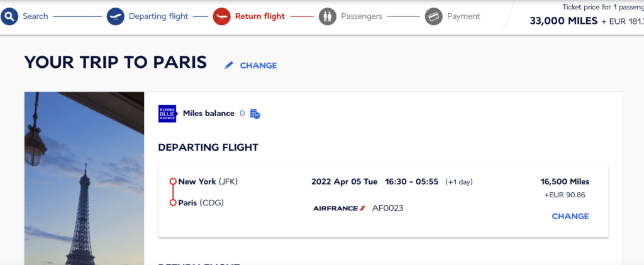Click the Payment credit card icon
The width and height of the screenshot is (644, 265).
pos(434,16)
